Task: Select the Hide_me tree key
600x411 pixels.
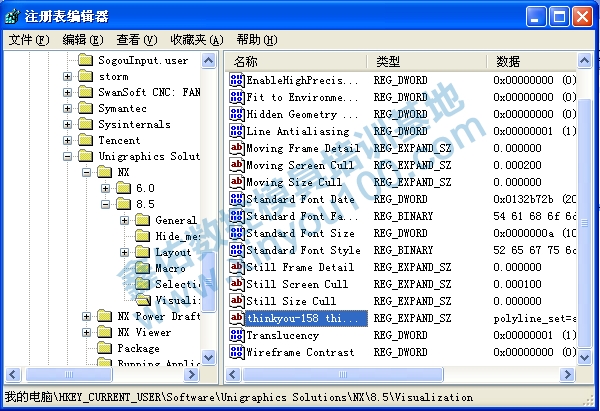Action: (178, 236)
